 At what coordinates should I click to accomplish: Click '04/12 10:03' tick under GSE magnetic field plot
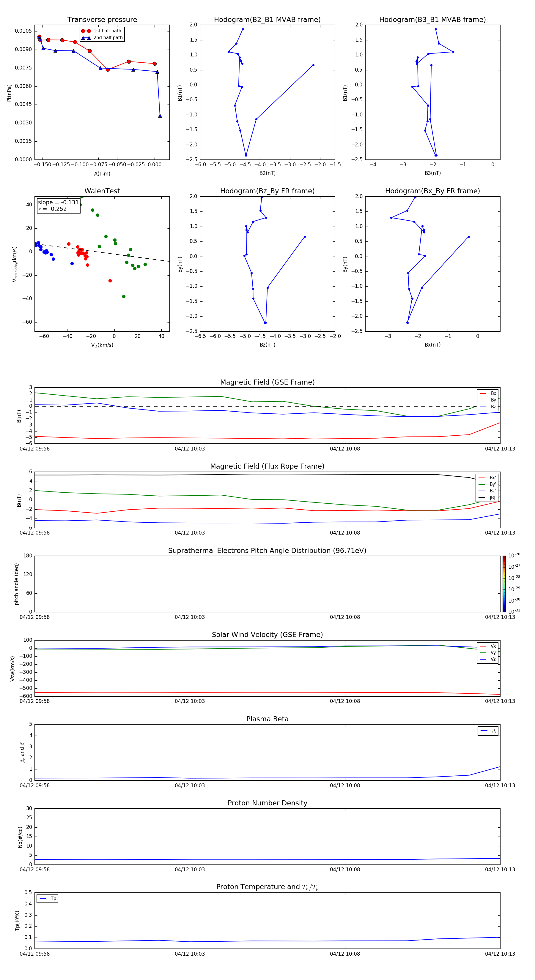(x=190, y=449)
